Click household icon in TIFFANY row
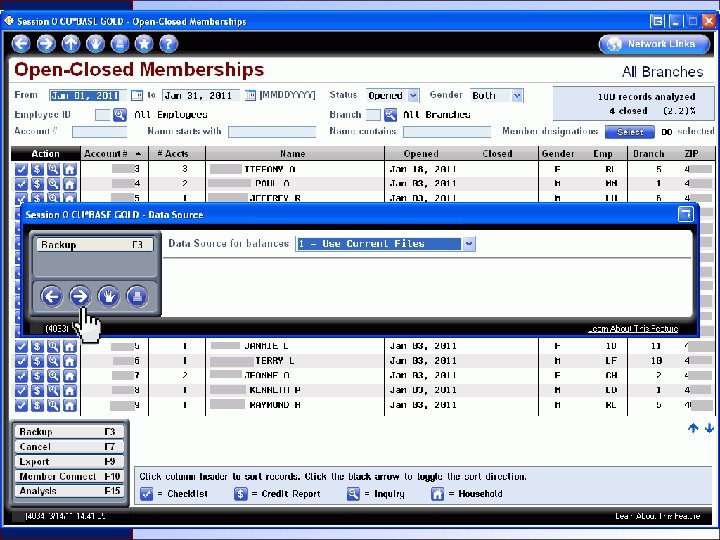The width and height of the screenshot is (720, 540). point(70,169)
